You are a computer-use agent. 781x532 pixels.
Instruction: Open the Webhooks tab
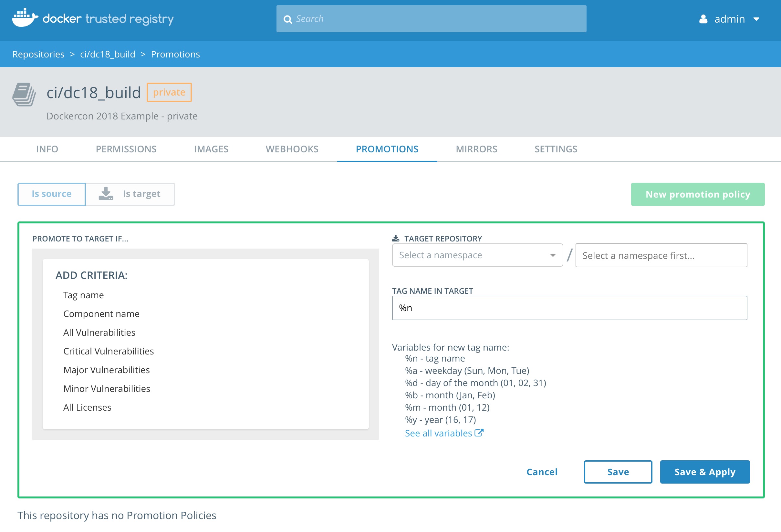pos(292,149)
